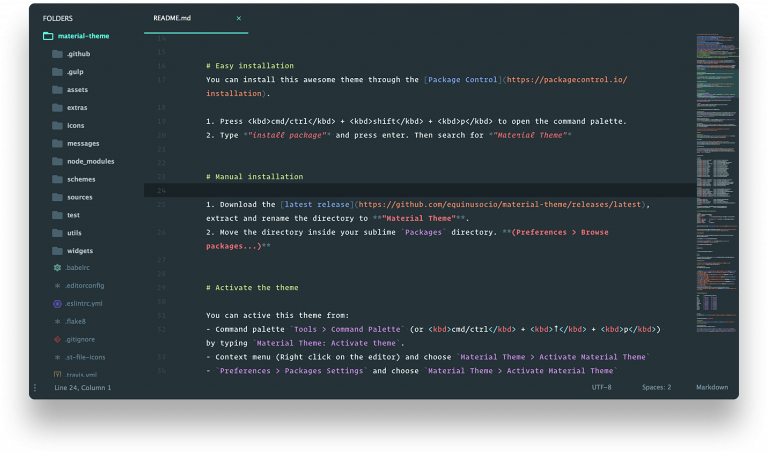This screenshot has width=768, height=454.
Task: Click the .flake8 file icon
Action: click(x=57, y=321)
